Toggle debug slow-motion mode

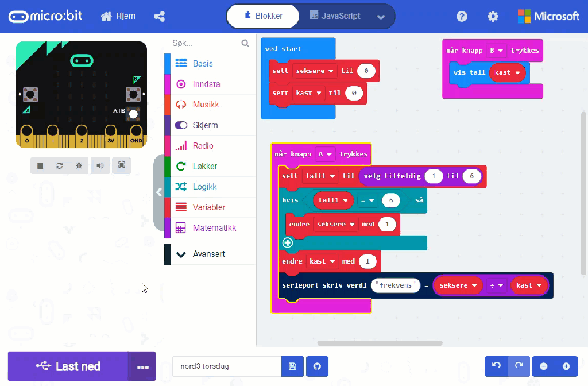click(x=79, y=165)
